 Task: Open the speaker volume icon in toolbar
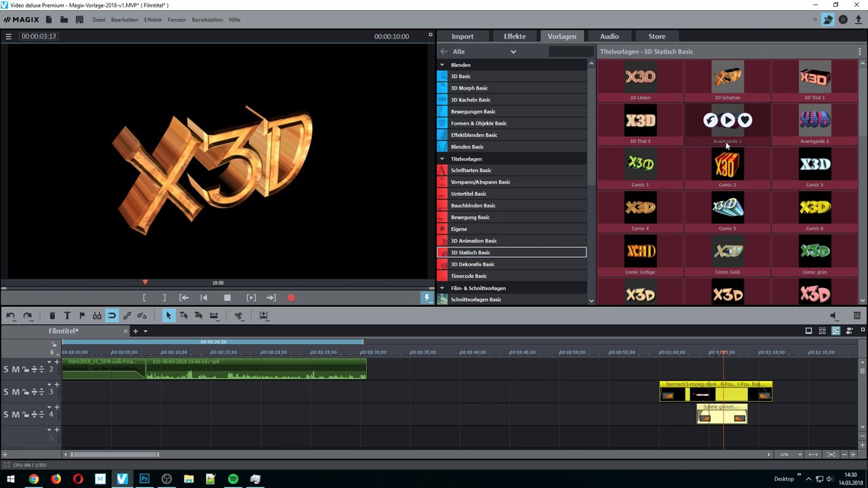point(835,316)
